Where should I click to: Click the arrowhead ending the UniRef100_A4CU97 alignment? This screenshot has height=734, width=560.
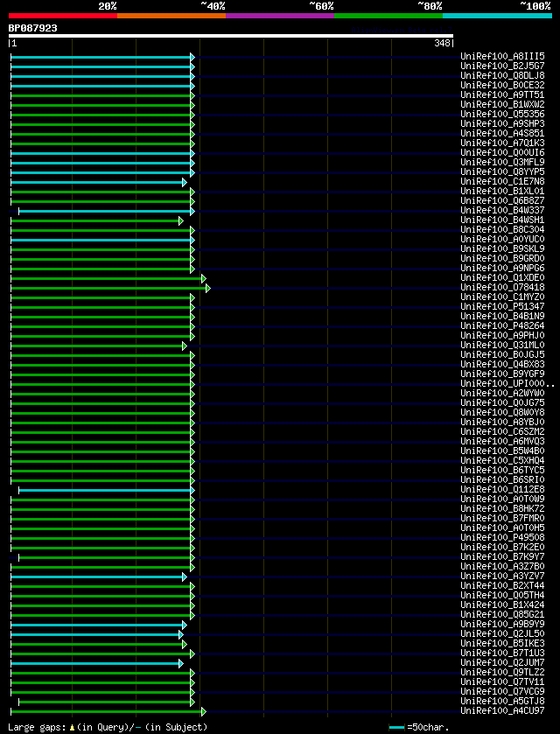click(204, 711)
